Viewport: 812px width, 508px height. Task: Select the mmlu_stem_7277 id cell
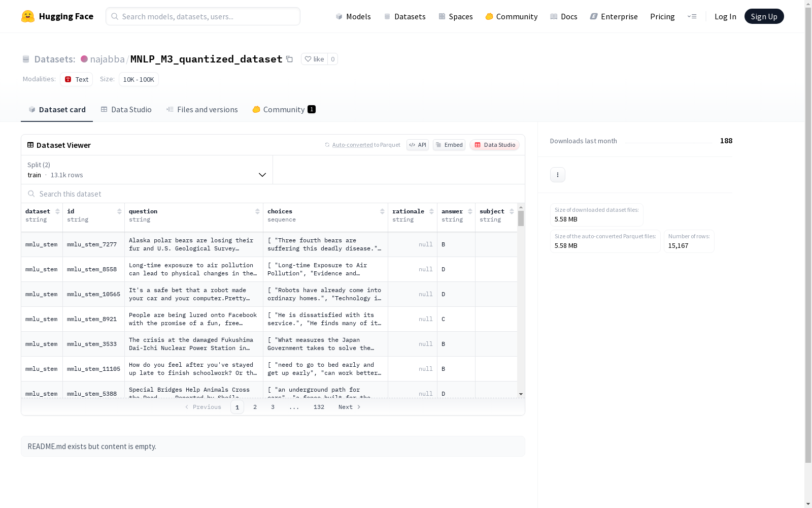93,244
